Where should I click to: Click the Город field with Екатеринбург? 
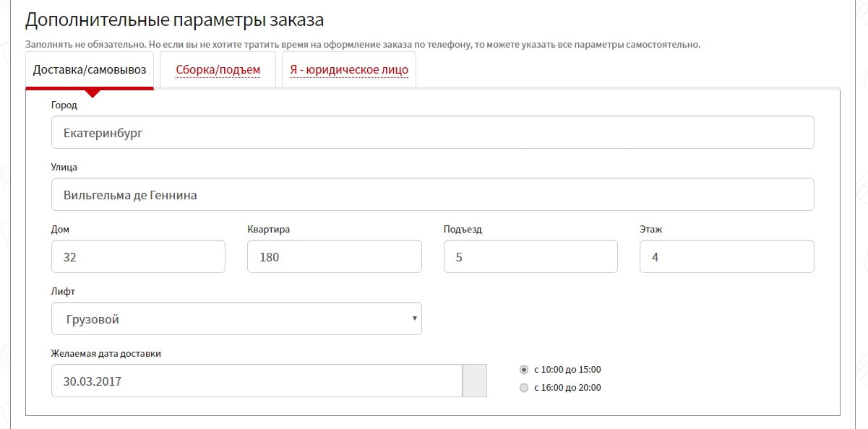(x=432, y=133)
